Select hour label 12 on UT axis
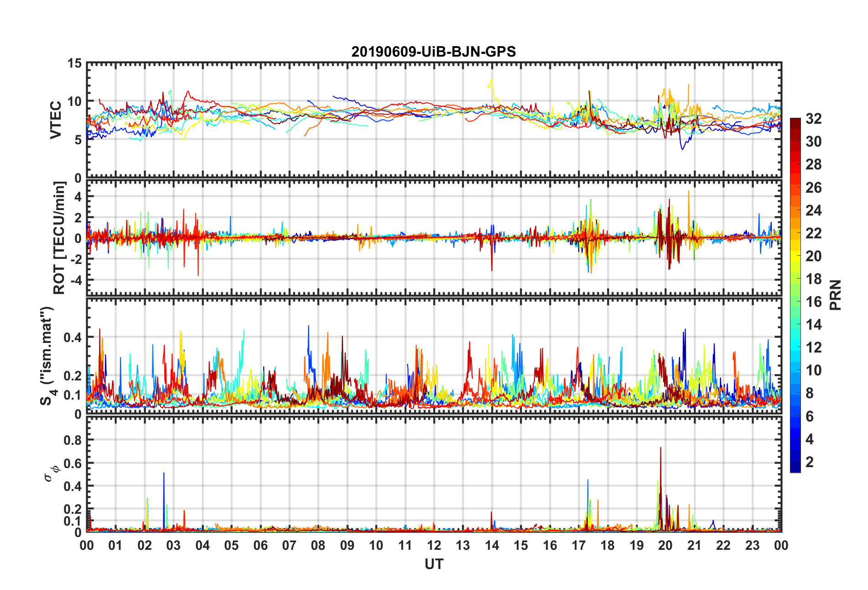 click(x=434, y=545)
